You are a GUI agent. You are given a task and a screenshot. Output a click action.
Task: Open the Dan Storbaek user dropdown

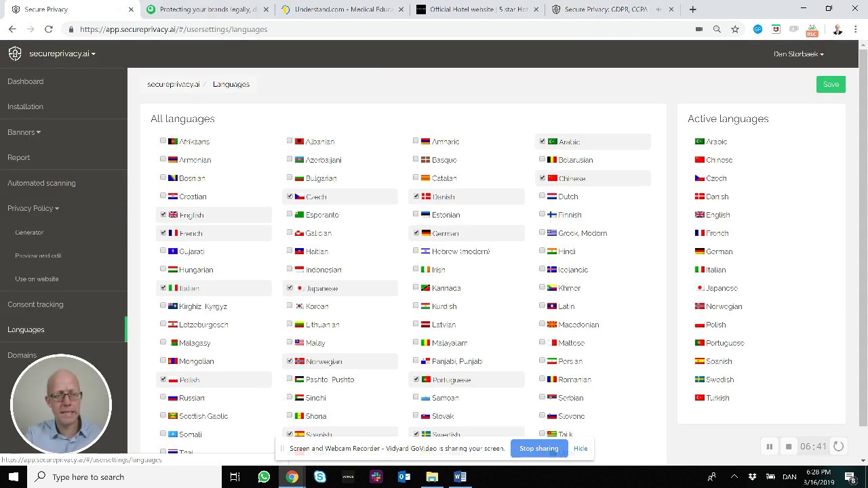pyautogui.click(x=799, y=54)
